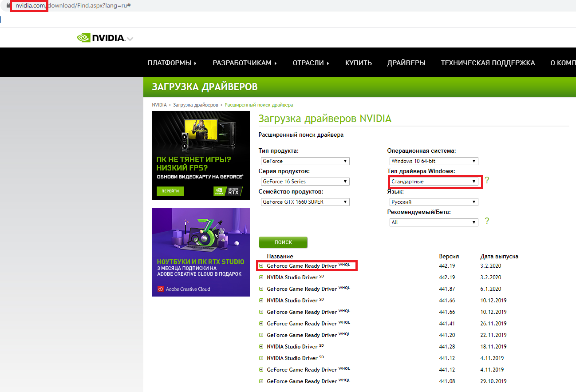
Task: Expand plus icon for GeForce Game Ready Driver 441.66
Action: click(261, 312)
